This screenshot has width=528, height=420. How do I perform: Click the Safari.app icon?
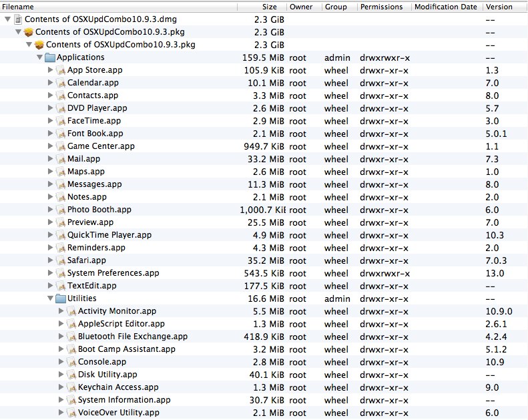click(61, 260)
